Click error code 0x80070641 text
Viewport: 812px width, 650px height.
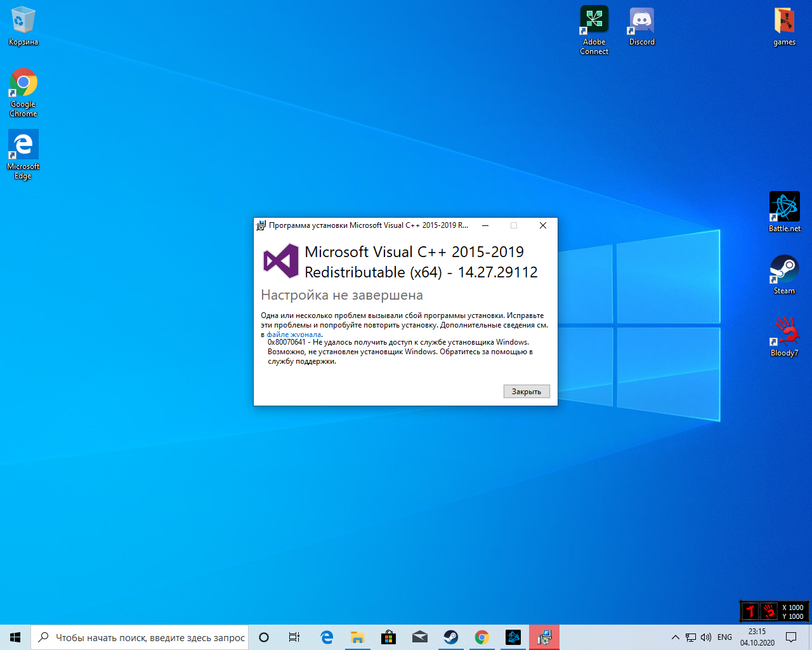287,342
